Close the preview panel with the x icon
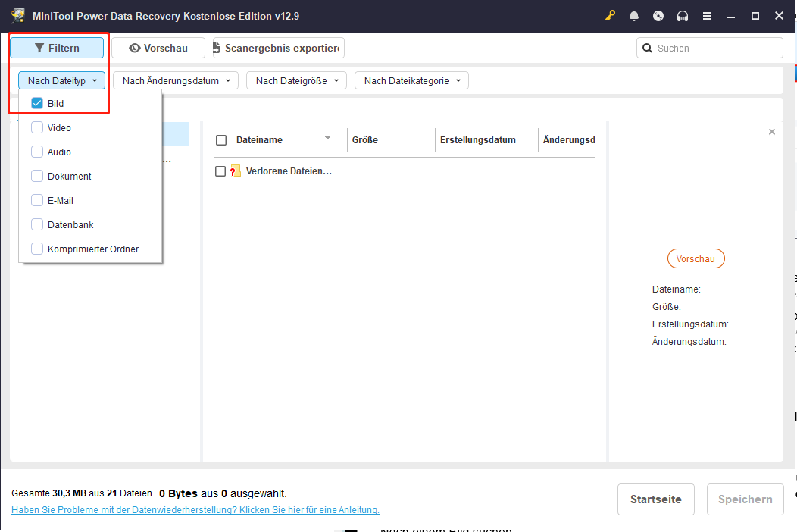797x532 pixels. click(x=771, y=132)
